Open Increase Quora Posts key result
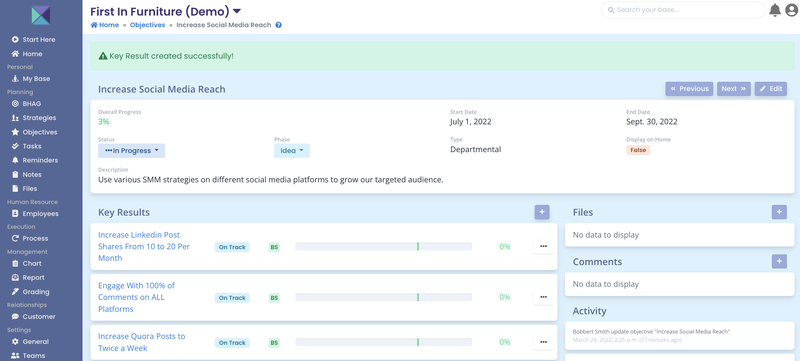 coord(141,342)
